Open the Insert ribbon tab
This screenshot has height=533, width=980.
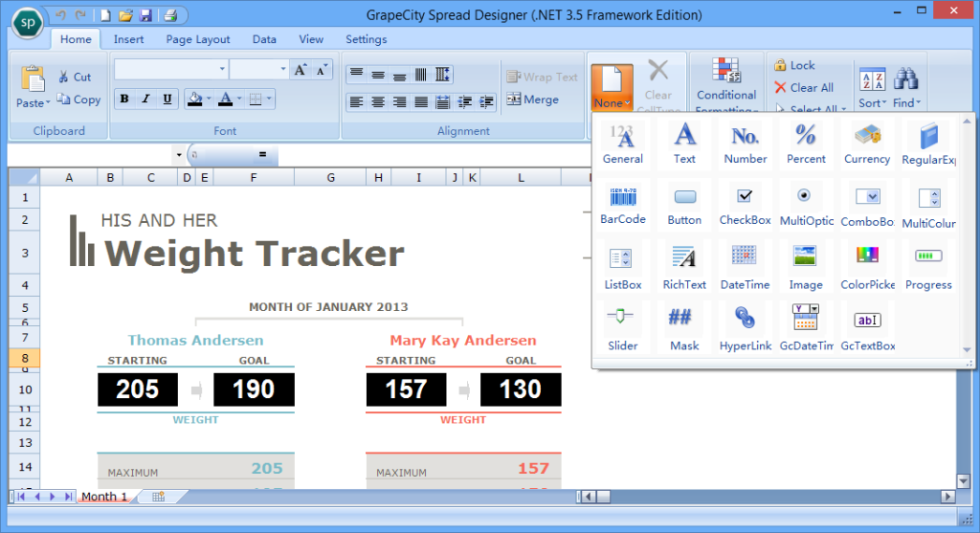tap(128, 39)
